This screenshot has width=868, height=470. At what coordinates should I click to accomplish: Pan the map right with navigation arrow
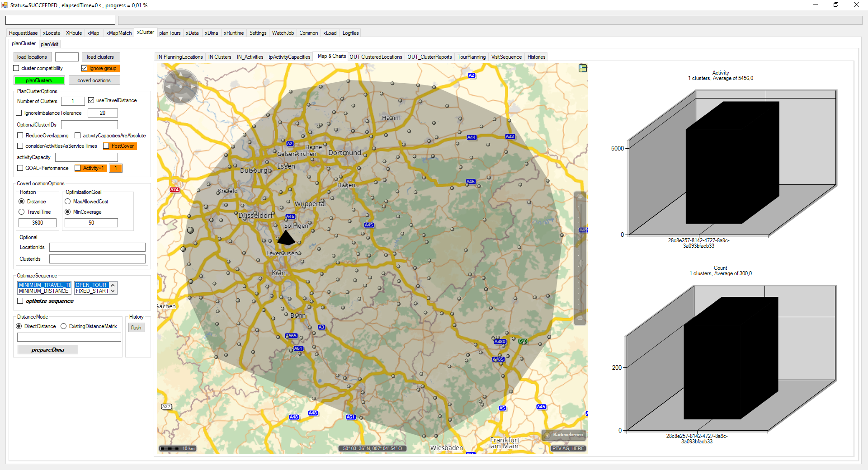pos(193,86)
